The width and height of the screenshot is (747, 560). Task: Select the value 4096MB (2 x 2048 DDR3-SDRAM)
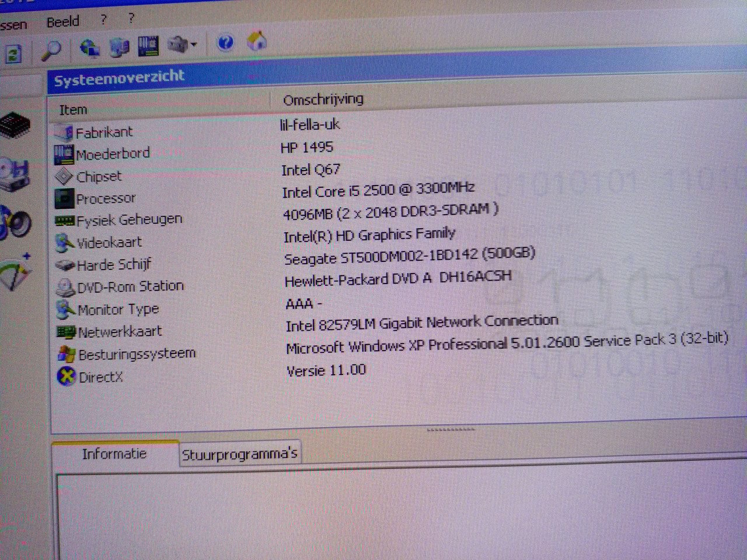pyautogui.click(x=390, y=212)
